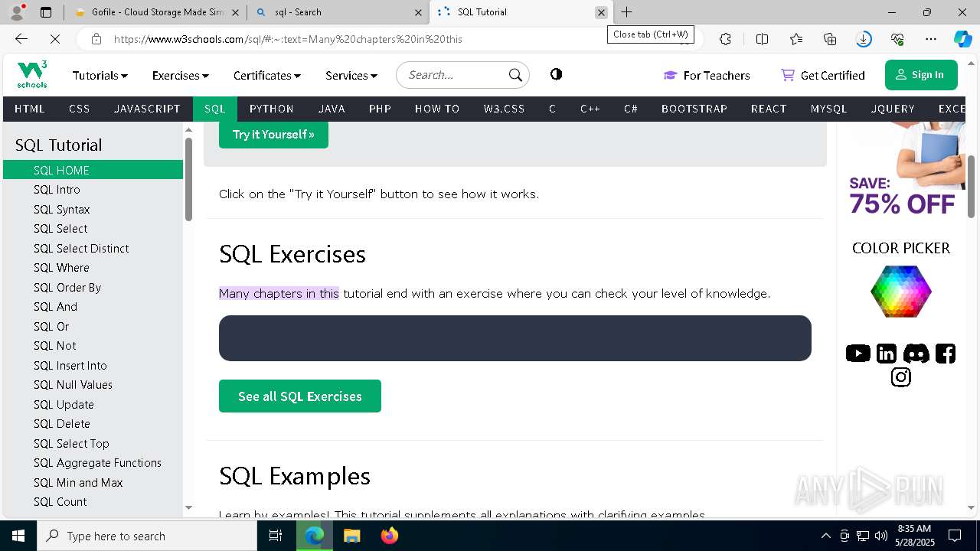Open the Discord social icon
The image size is (980, 551).
[x=916, y=353]
